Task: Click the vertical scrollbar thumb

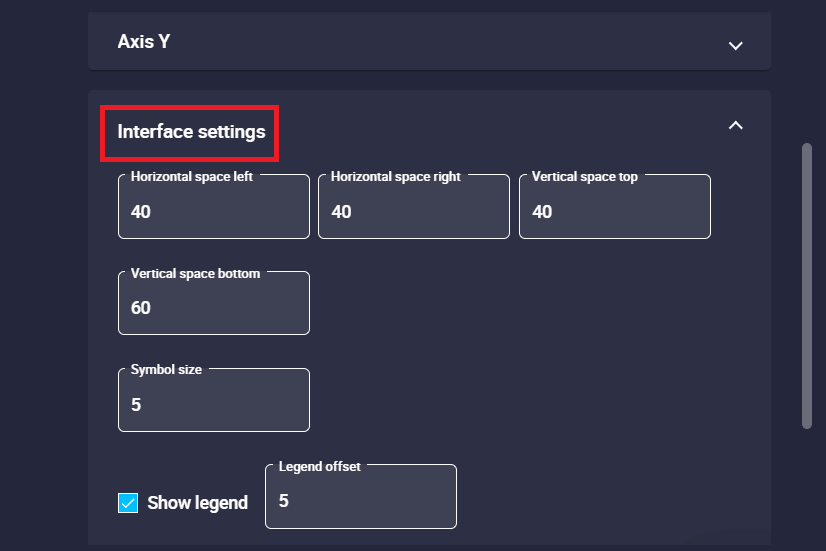Action: (x=807, y=285)
